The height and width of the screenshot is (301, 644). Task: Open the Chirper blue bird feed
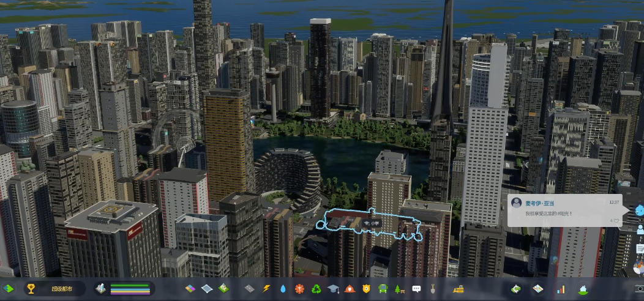(x=640, y=210)
